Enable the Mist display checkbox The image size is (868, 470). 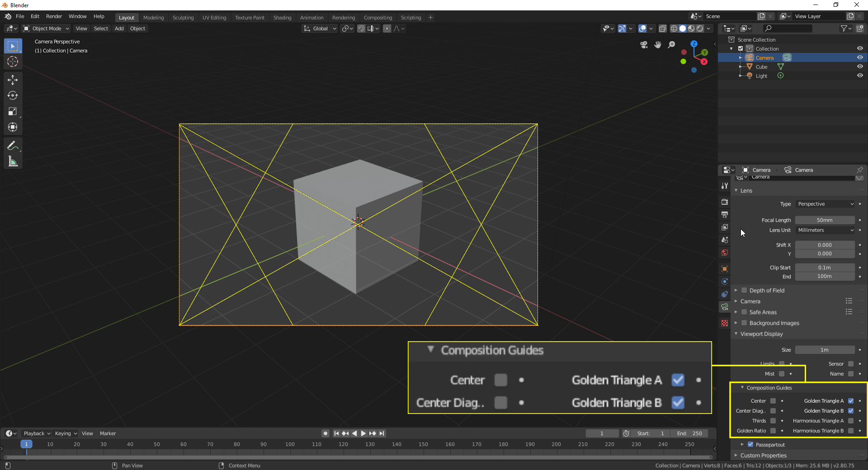(782, 374)
